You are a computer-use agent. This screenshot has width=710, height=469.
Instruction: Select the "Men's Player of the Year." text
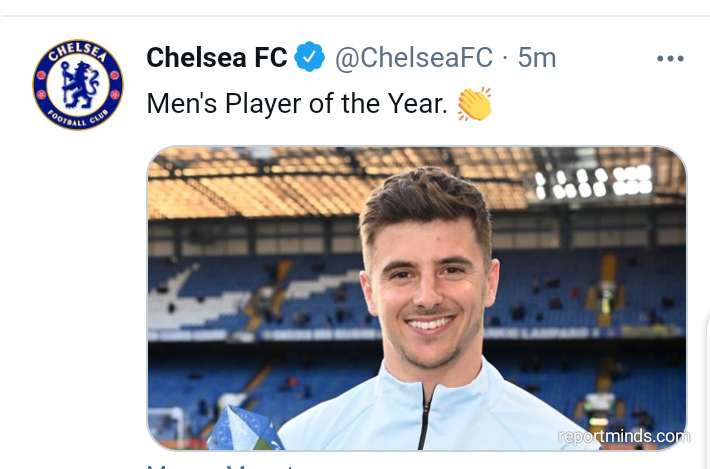(297, 103)
